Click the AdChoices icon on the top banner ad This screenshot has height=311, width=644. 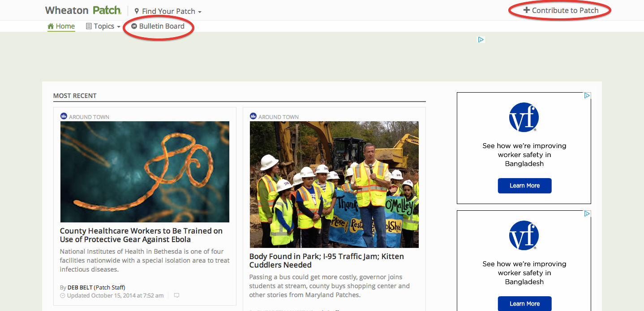point(481,39)
